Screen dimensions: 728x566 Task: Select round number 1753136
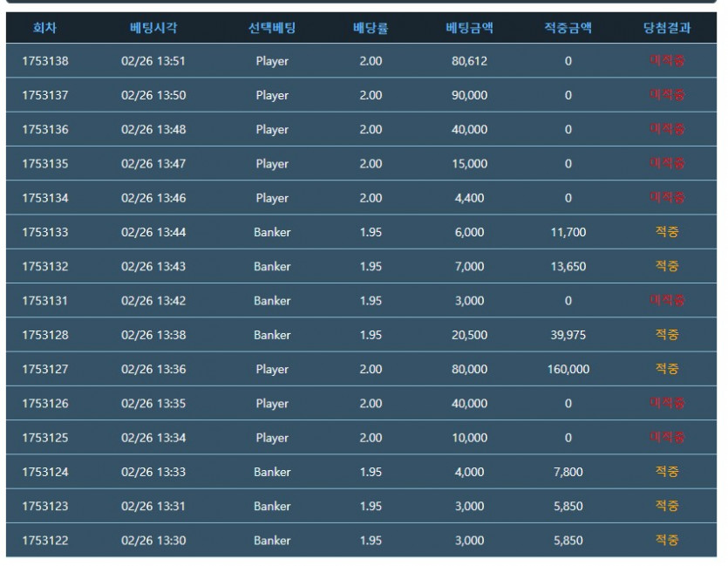point(45,130)
